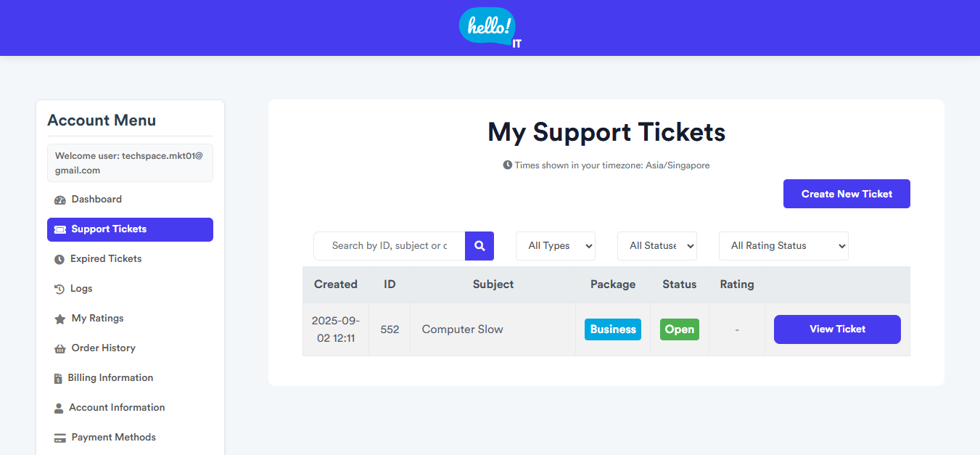Click the Payment Methods card icon
980x455 pixels.
coord(59,438)
